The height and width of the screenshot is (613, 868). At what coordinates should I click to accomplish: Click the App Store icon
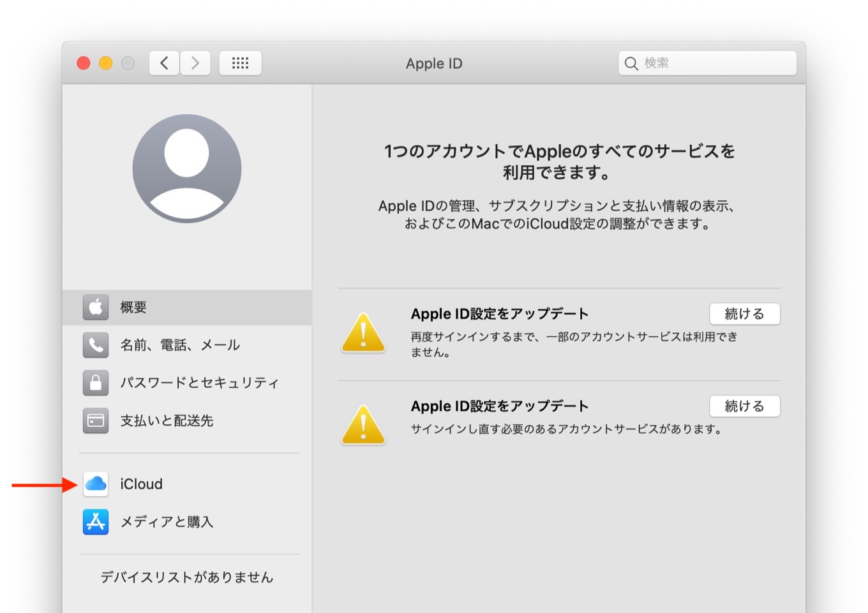click(x=96, y=522)
